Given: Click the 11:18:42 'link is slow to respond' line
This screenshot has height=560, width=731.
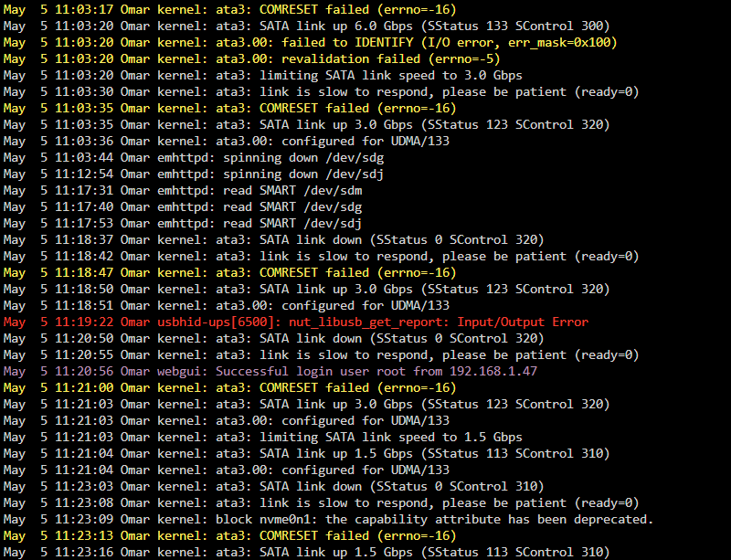Looking at the screenshot, I should pyautogui.click(x=322, y=257).
